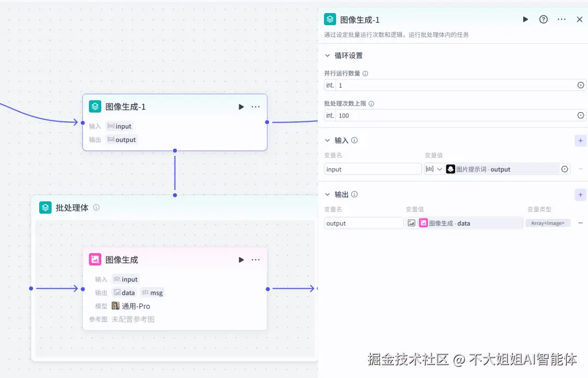Collapse the 输入 section
Image resolution: width=588 pixels, height=378 pixels.
coord(327,140)
